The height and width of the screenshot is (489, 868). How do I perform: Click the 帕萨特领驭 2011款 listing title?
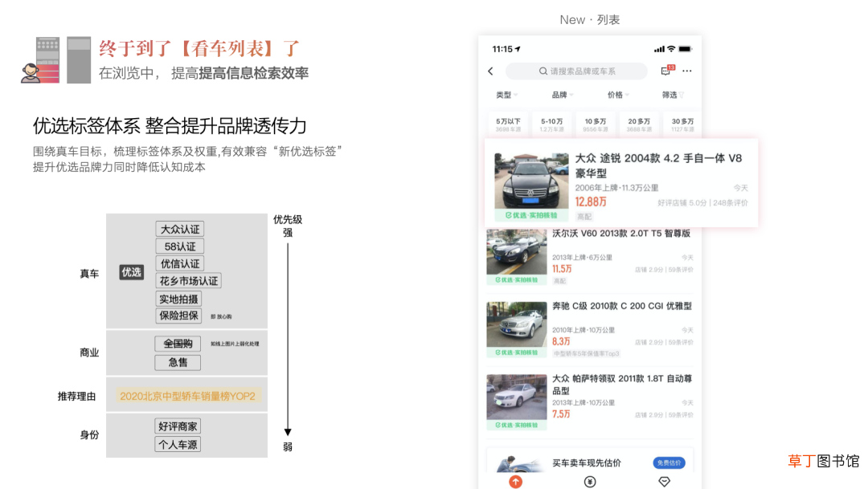[x=622, y=385]
